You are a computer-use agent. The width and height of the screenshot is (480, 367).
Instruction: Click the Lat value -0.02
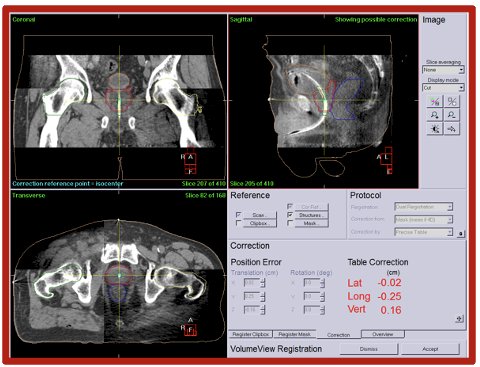tap(389, 283)
